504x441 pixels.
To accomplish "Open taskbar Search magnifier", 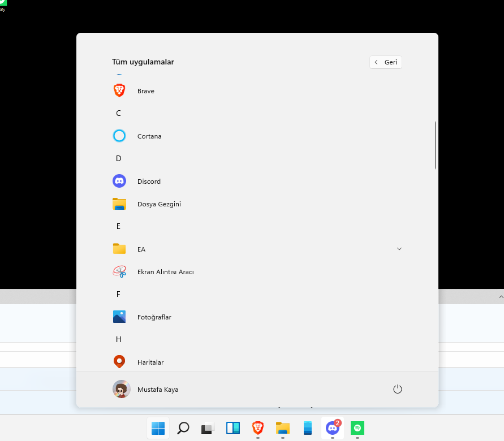I will tap(183, 428).
